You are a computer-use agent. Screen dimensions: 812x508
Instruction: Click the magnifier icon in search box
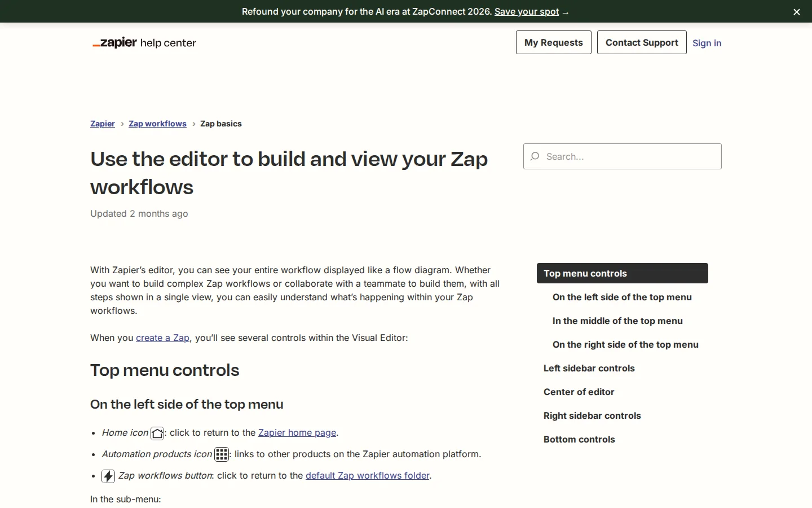tap(535, 156)
